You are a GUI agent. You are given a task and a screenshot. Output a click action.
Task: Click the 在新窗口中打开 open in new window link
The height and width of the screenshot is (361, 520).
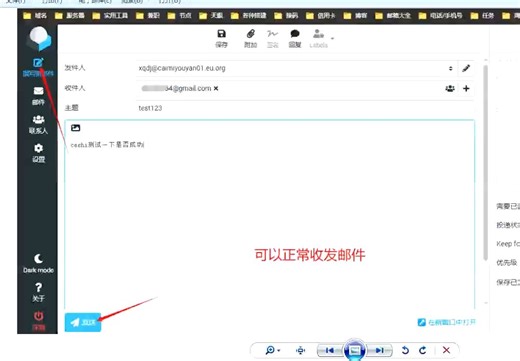[447, 322]
